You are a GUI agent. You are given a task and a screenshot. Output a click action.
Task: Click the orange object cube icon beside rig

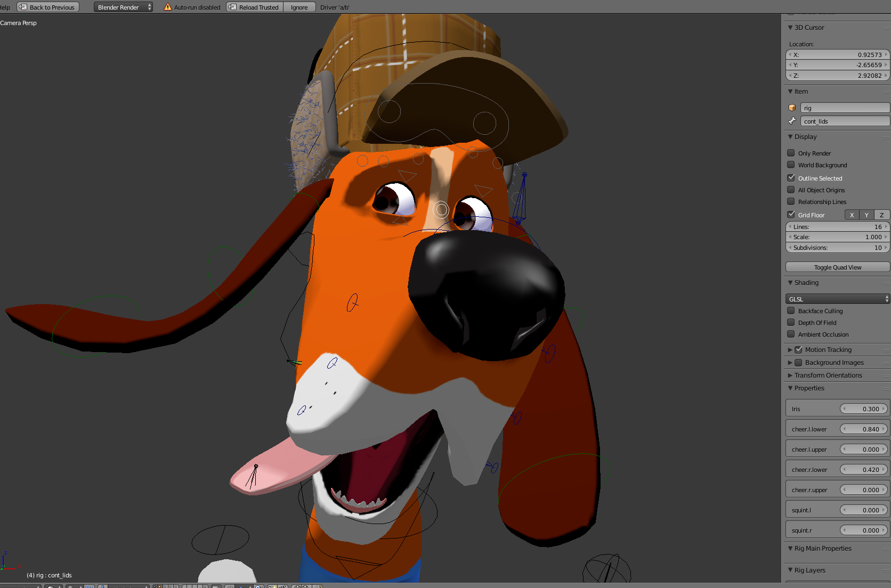click(792, 108)
